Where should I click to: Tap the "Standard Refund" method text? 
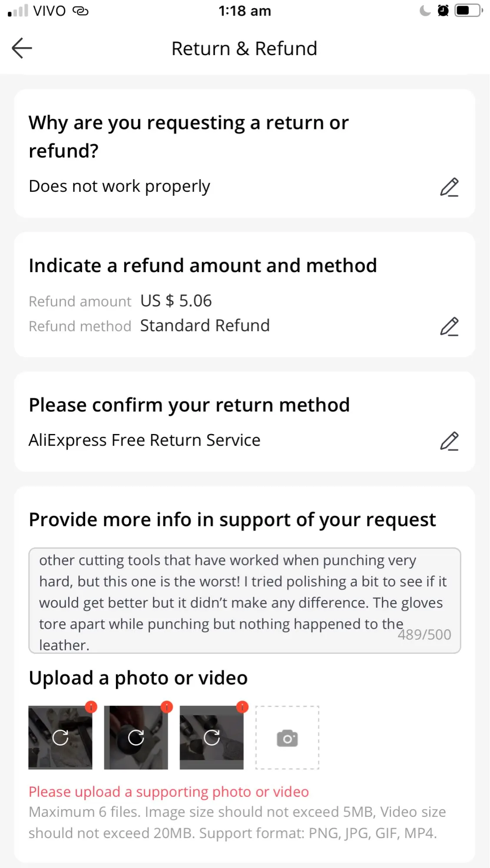(x=205, y=325)
